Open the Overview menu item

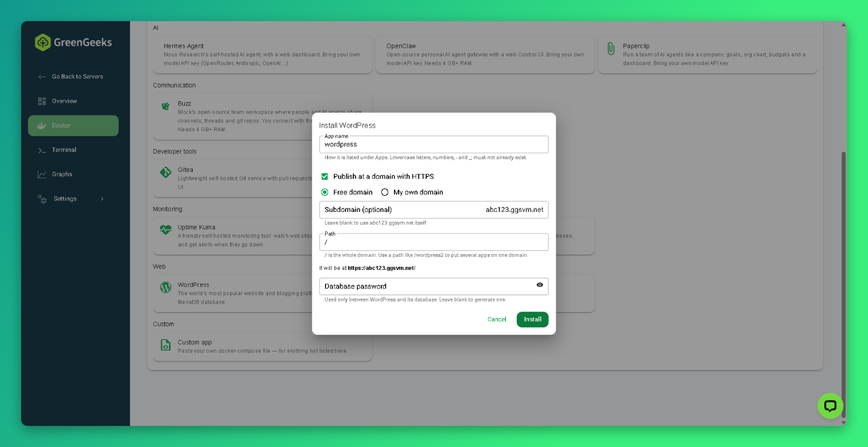[73, 101]
